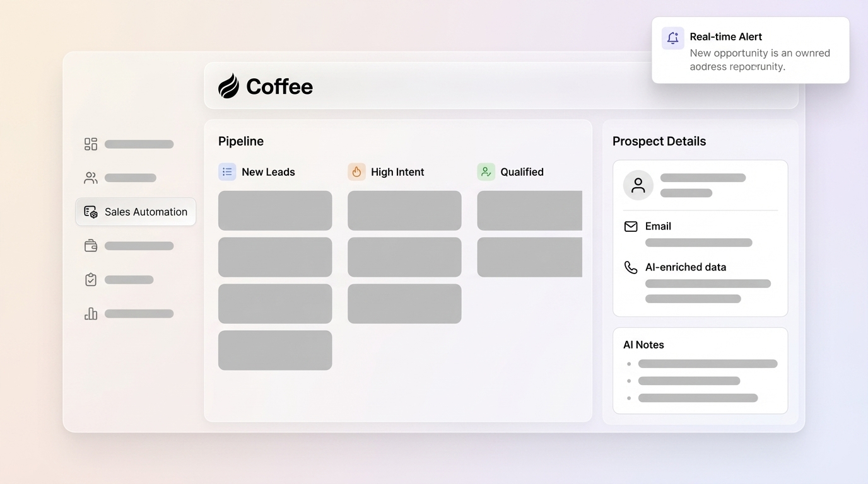This screenshot has width=868, height=484.
Task: Click the clipboard checkmark tasks icon
Action: (91, 280)
